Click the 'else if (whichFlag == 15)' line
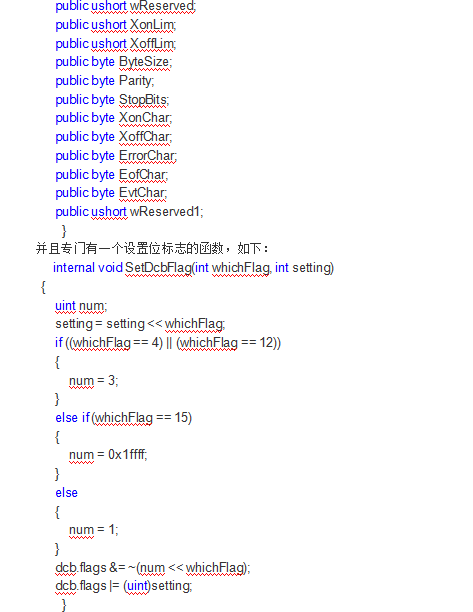Screen dimensions: 473x612 point(124,418)
